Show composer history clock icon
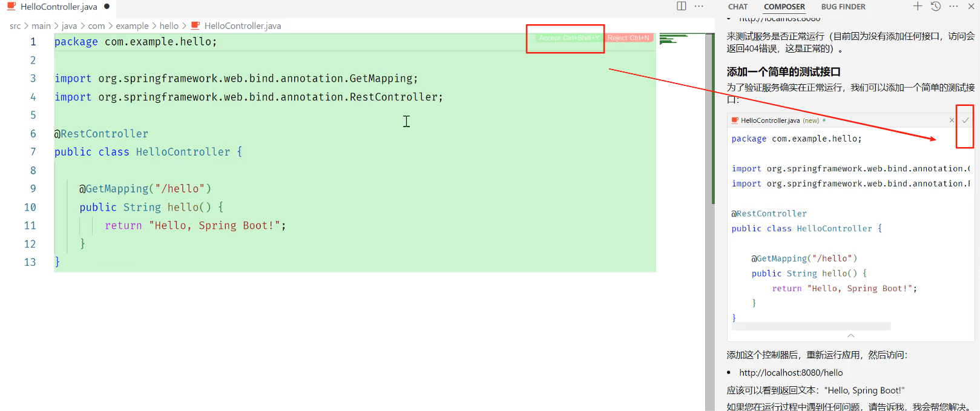This screenshot has height=411, width=980. (x=936, y=6)
